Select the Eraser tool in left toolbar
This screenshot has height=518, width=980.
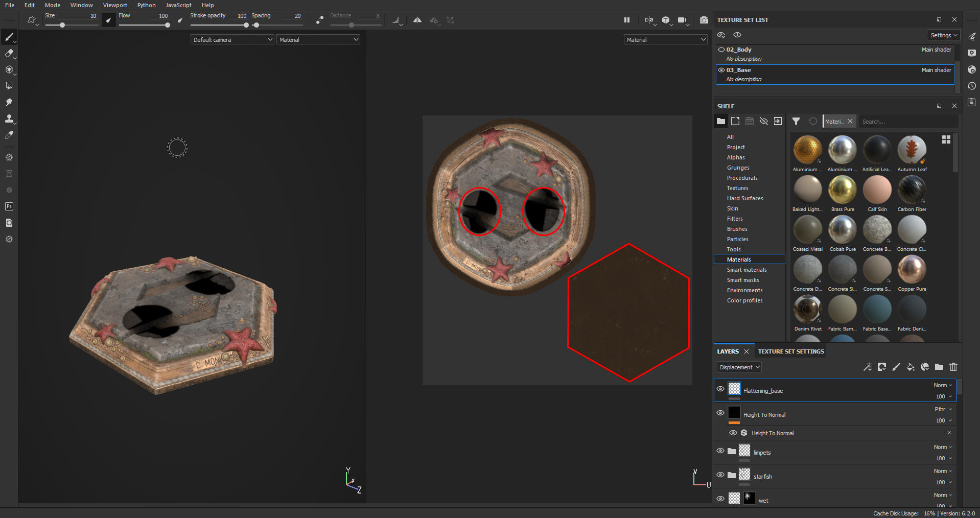9,53
